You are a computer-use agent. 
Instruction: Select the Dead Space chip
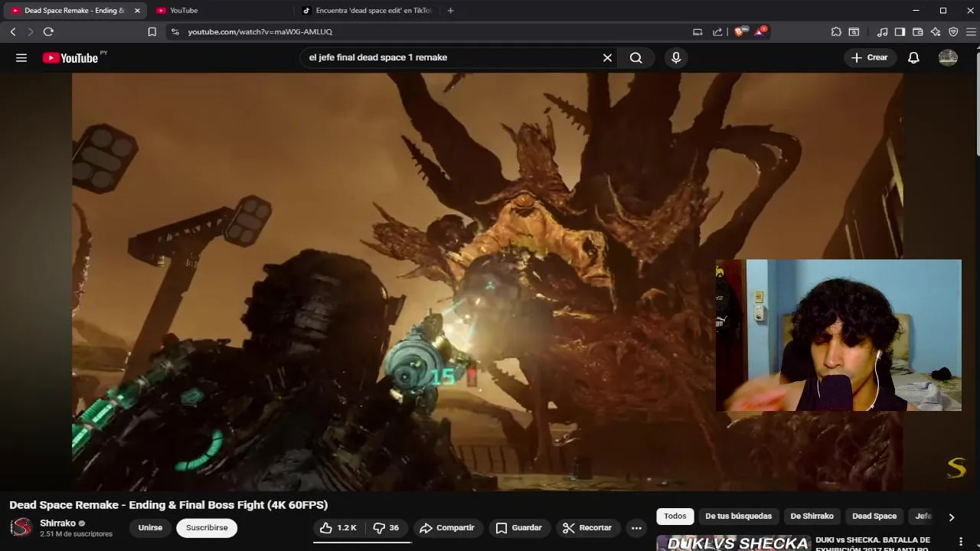tap(874, 517)
